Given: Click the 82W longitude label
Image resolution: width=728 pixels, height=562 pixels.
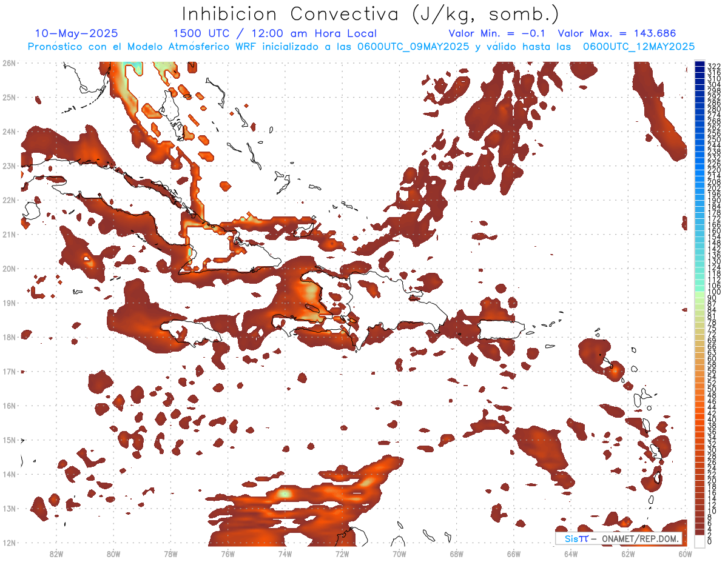Looking at the screenshot, I should click(x=56, y=554).
